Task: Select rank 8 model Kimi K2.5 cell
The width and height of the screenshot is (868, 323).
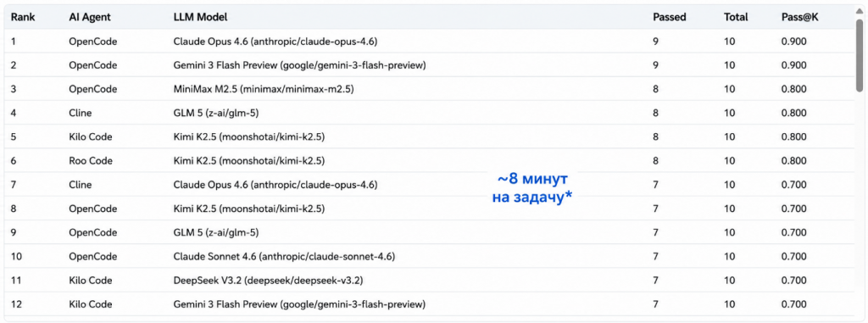Action: click(x=249, y=209)
